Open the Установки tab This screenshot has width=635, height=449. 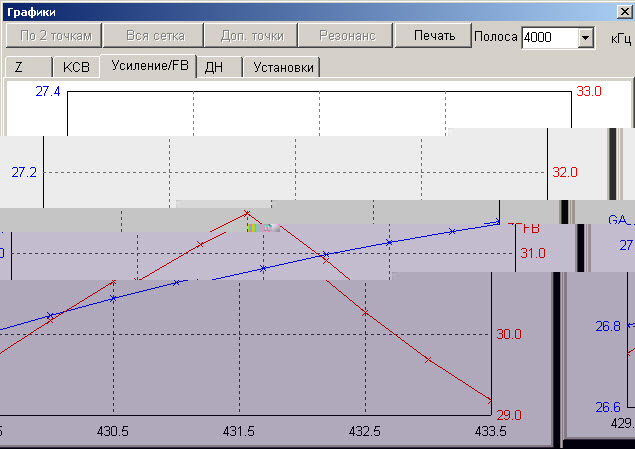[282, 68]
